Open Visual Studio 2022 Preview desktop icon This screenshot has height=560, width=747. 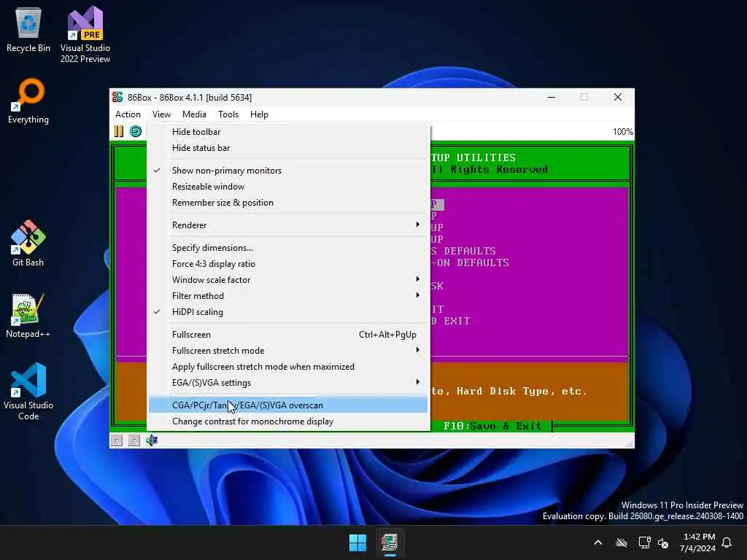(85, 35)
